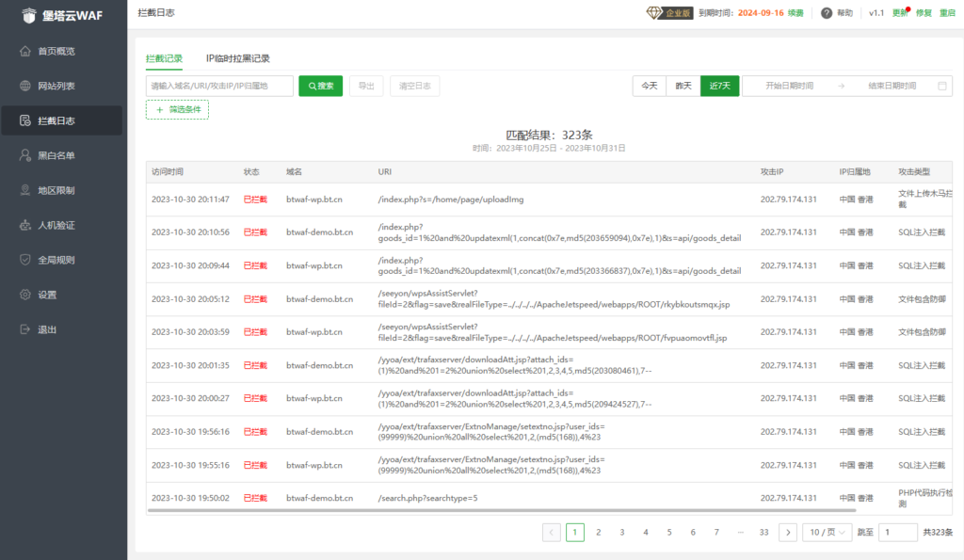Click the /search.php?searchtype=5 URI
The height and width of the screenshot is (560, 964).
[428, 499]
